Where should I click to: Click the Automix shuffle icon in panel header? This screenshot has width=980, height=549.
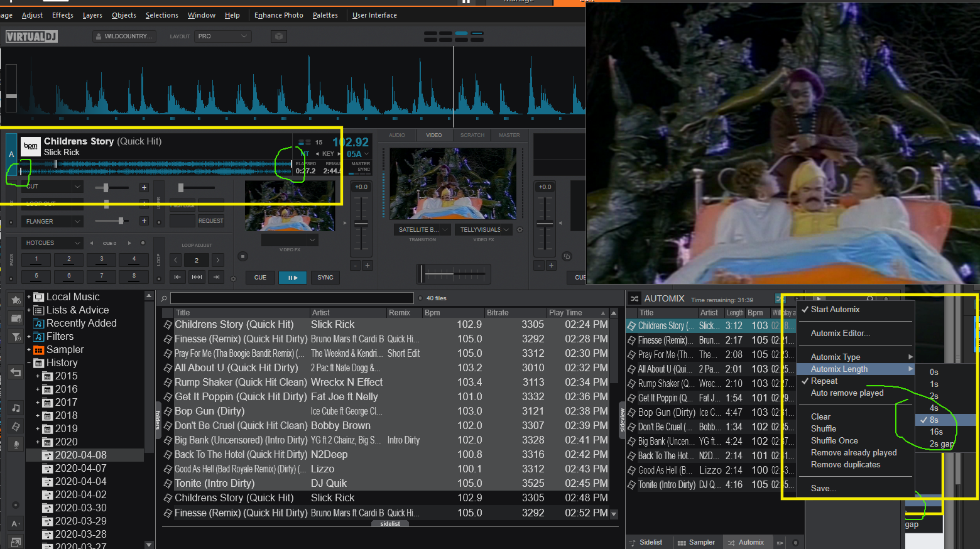point(634,299)
